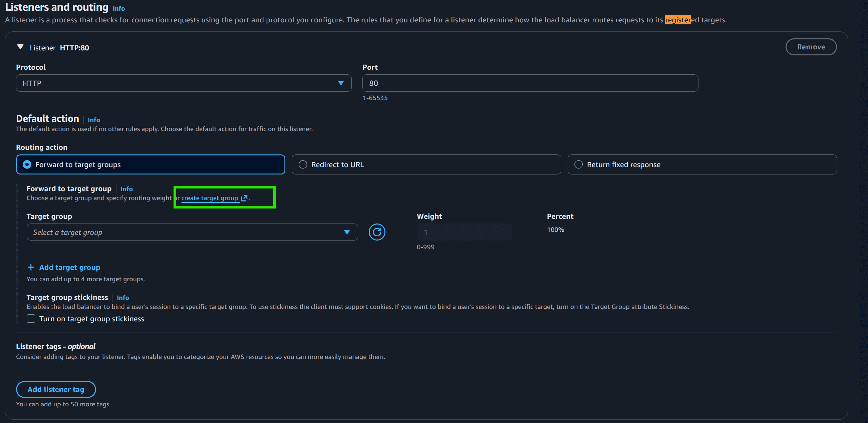The height and width of the screenshot is (423, 868).
Task: Open the create target group link
Action: pyautogui.click(x=210, y=198)
